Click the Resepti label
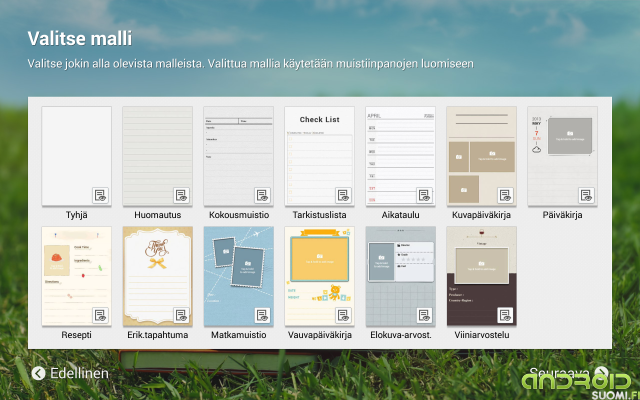Screen dimensions: 640x400 [76, 335]
